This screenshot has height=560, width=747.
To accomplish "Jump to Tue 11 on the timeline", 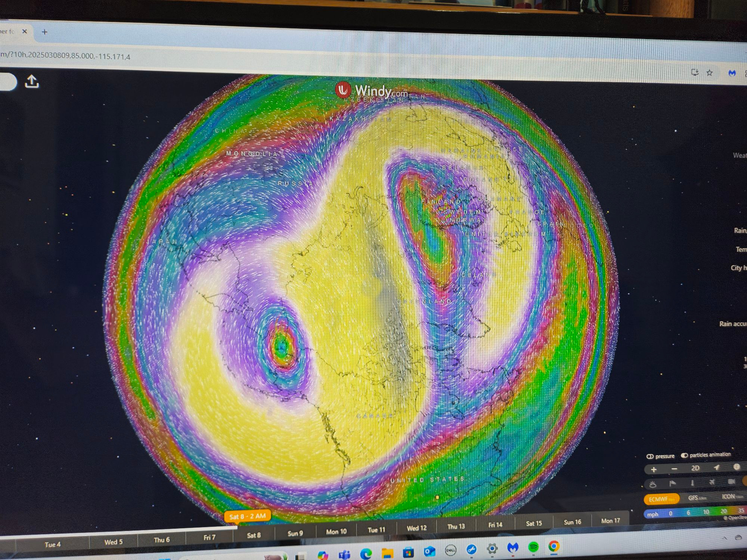I will point(376,530).
